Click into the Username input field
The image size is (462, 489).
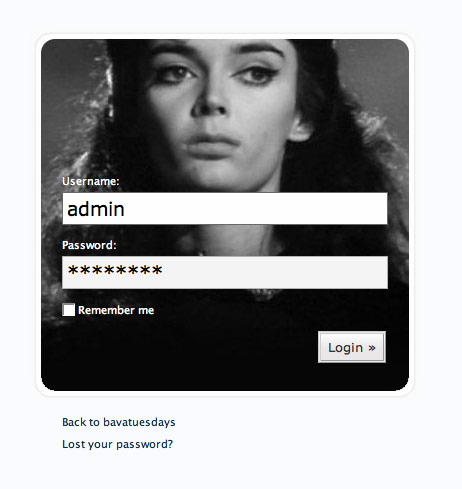coord(225,209)
